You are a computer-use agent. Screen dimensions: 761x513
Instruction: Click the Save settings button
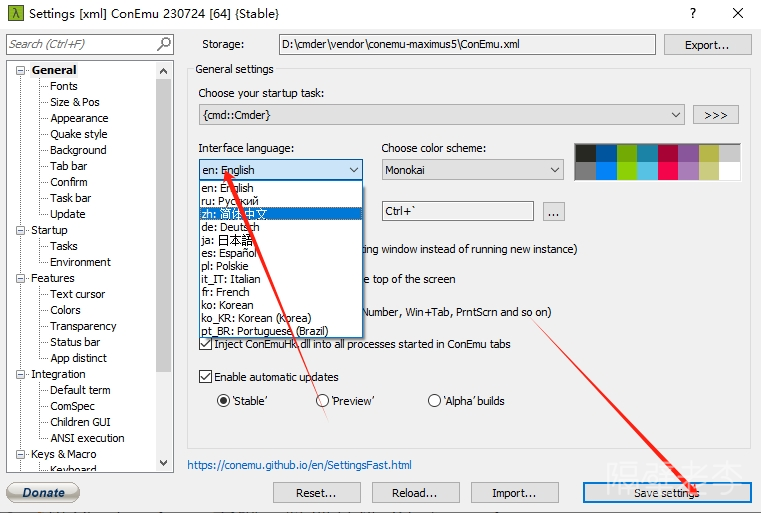point(667,493)
